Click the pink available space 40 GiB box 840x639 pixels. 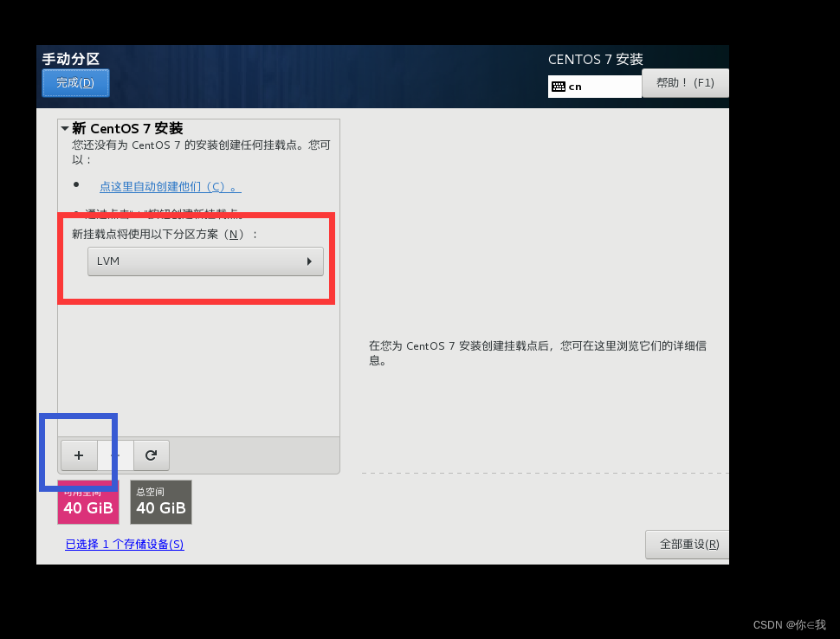pyautogui.click(x=88, y=502)
